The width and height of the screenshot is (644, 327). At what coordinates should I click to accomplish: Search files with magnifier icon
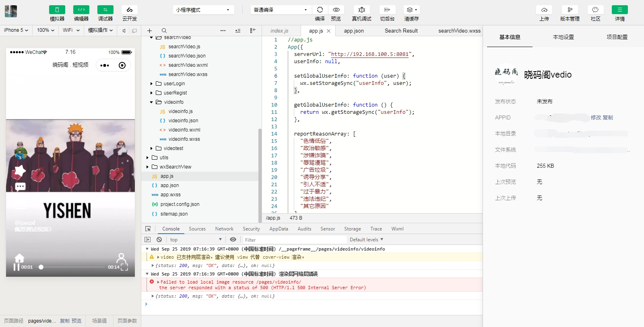(164, 31)
